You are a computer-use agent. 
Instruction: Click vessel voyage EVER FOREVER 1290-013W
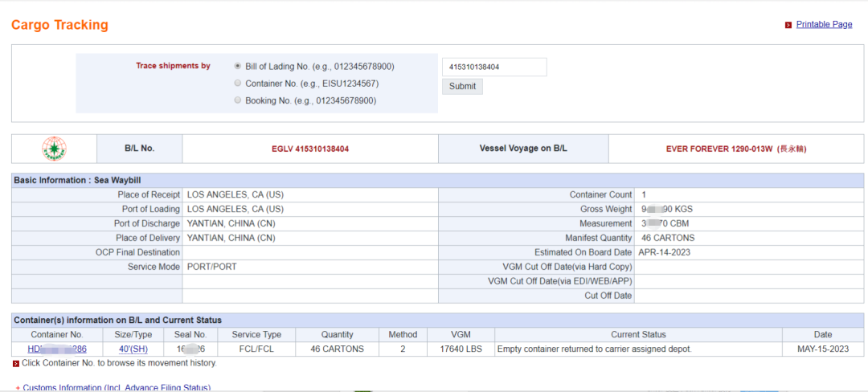point(735,149)
